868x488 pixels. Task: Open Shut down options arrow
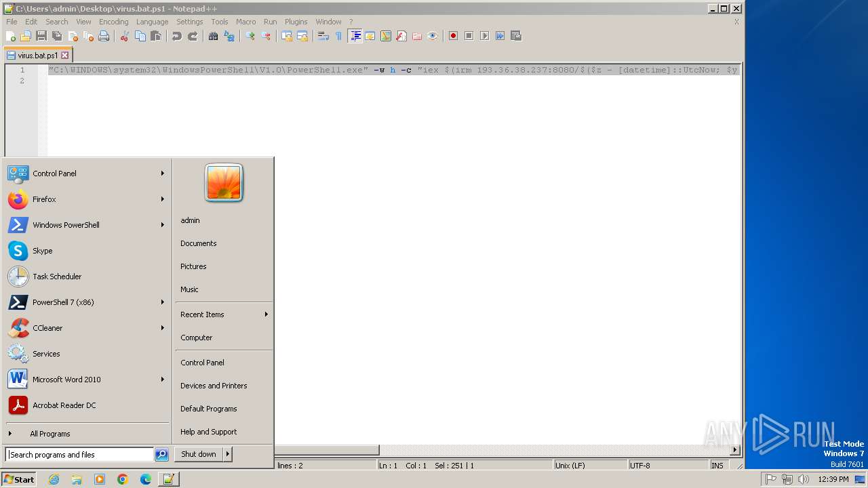[x=228, y=454]
